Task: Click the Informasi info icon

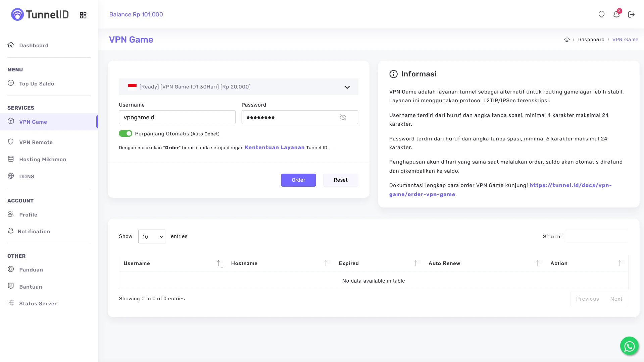Action: click(x=393, y=74)
